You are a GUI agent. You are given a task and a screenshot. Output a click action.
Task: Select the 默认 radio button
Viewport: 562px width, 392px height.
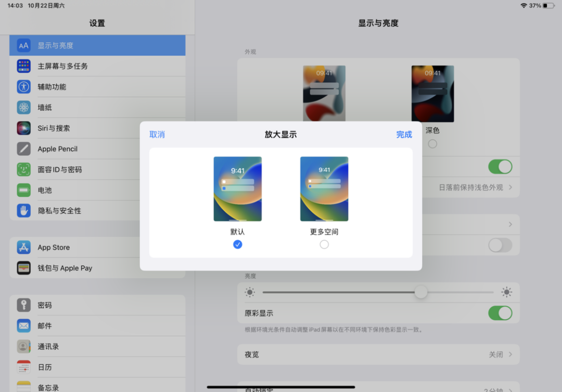click(x=238, y=244)
